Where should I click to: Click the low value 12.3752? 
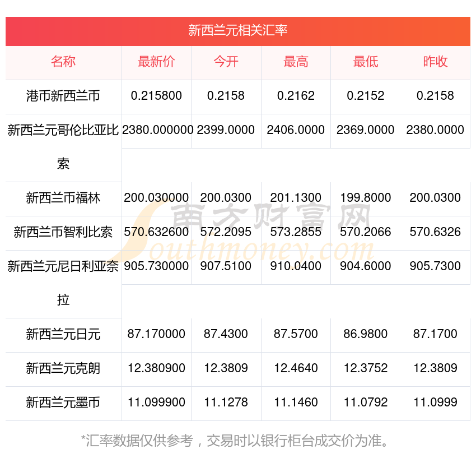[x=366, y=368]
